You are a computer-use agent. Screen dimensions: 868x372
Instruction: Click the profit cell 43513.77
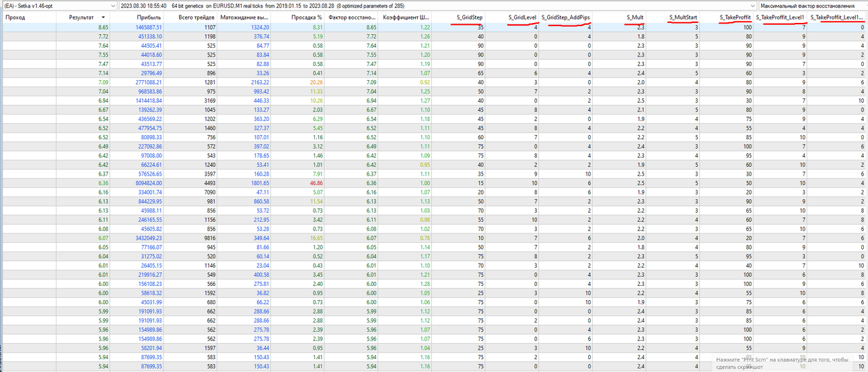(x=149, y=63)
